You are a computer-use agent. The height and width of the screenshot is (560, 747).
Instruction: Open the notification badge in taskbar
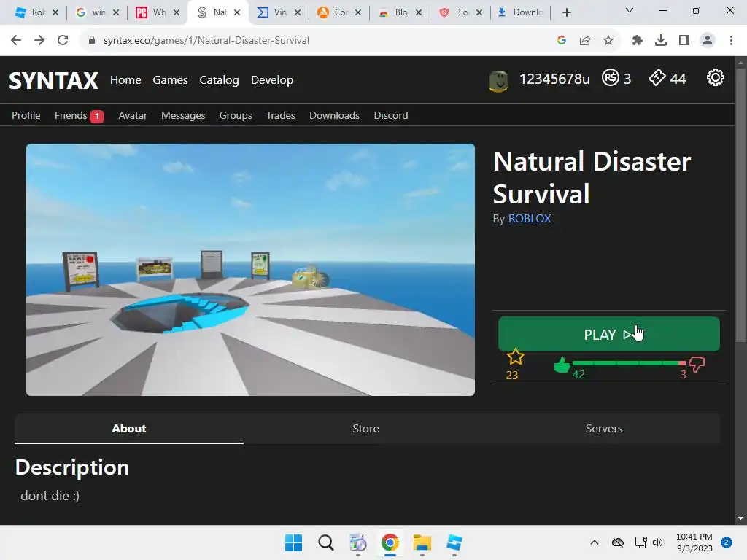(x=727, y=542)
